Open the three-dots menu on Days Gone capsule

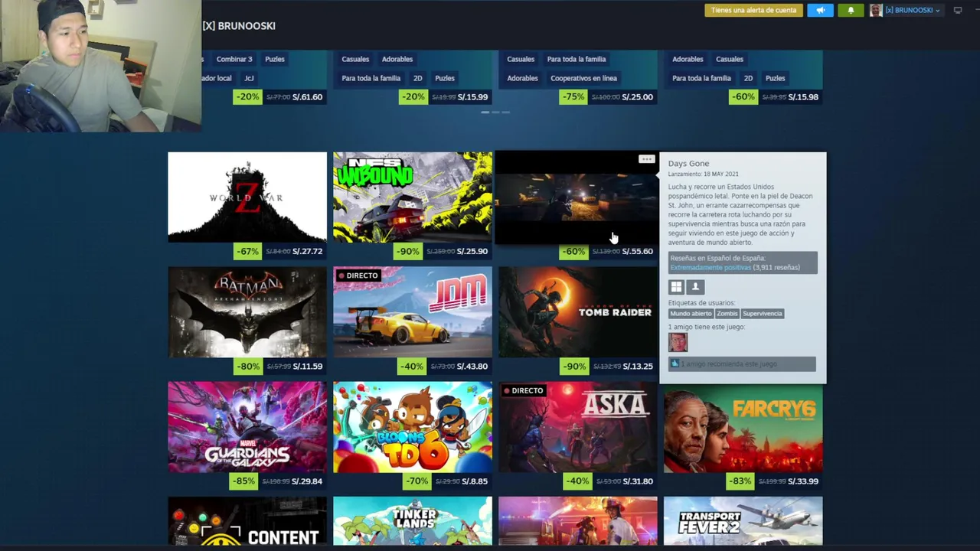click(646, 159)
